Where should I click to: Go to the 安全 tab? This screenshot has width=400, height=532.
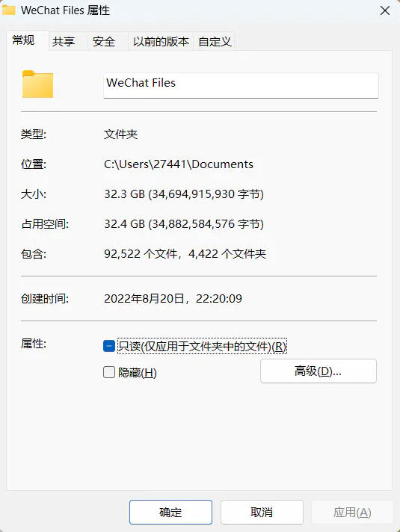pos(104,41)
